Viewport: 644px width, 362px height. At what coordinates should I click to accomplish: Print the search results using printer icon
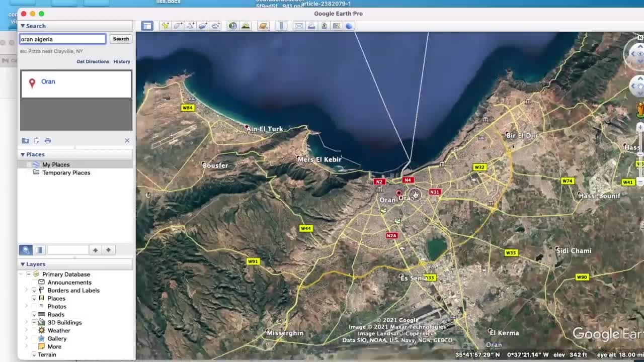[x=48, y=140]
